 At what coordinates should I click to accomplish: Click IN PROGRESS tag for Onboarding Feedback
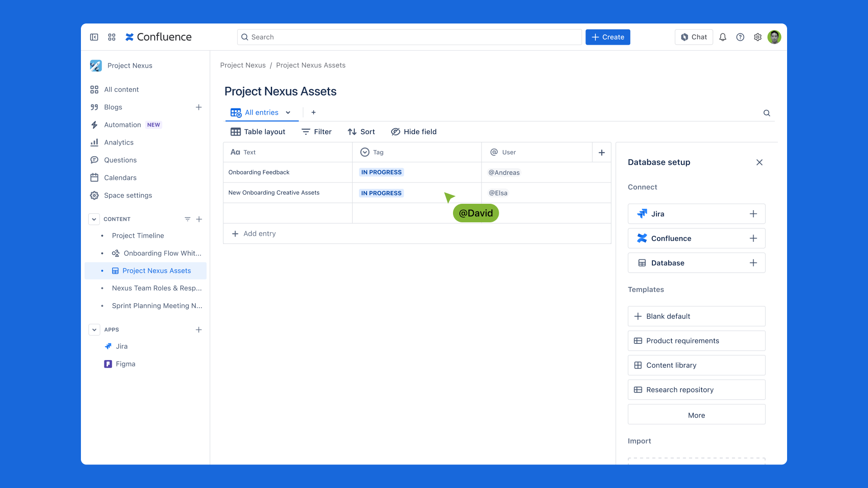381,173
